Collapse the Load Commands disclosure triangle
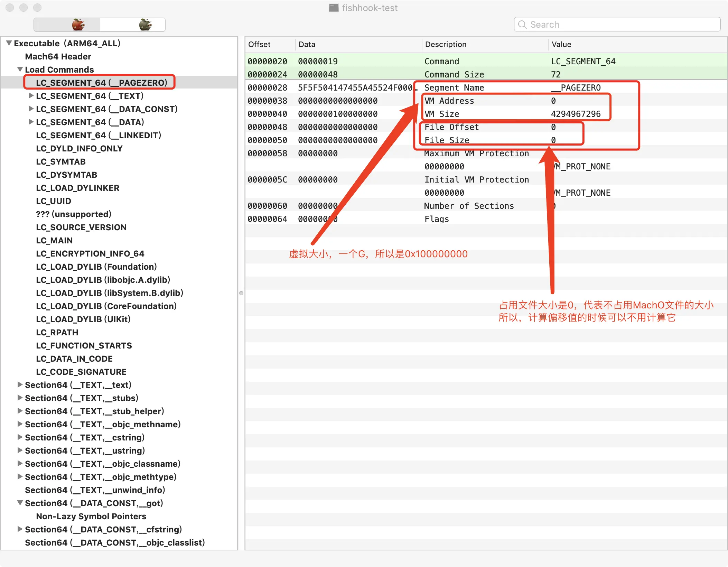This screenshot has width=728, height=567. (x=20, y=69)
